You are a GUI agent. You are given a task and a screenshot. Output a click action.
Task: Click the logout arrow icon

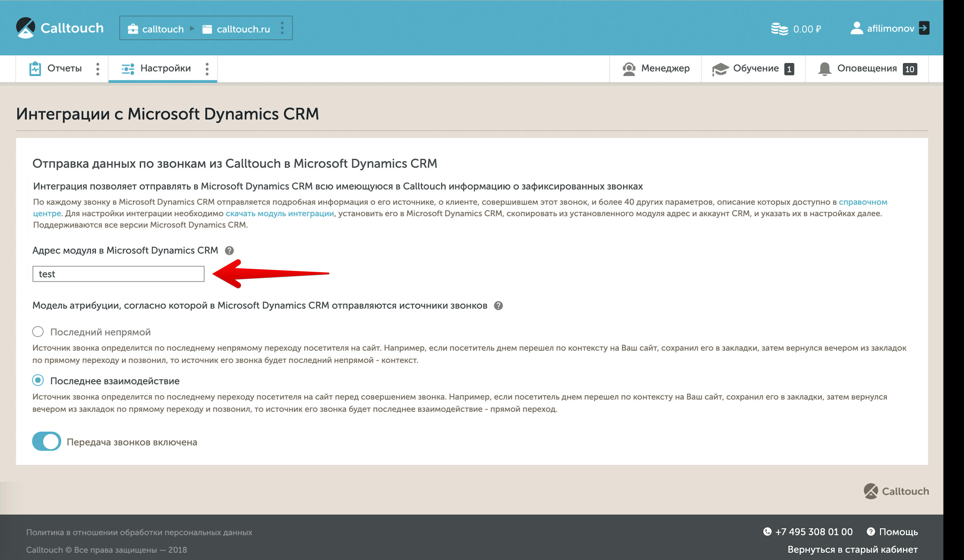pos(924,28)
